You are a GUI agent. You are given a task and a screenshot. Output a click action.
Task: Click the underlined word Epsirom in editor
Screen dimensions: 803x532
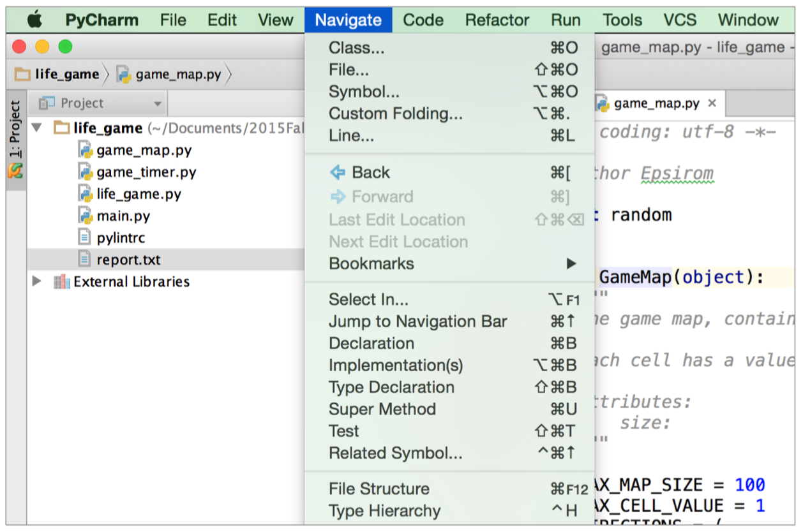677,174
